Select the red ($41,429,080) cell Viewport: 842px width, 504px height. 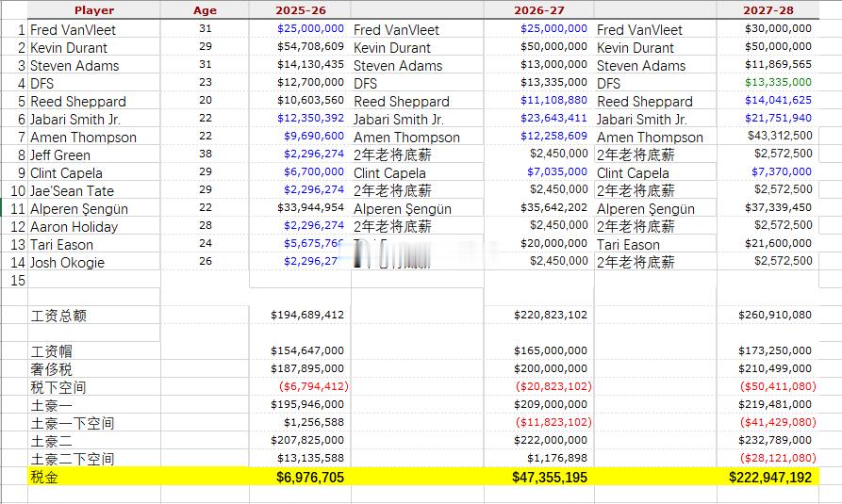coord(778,422)
